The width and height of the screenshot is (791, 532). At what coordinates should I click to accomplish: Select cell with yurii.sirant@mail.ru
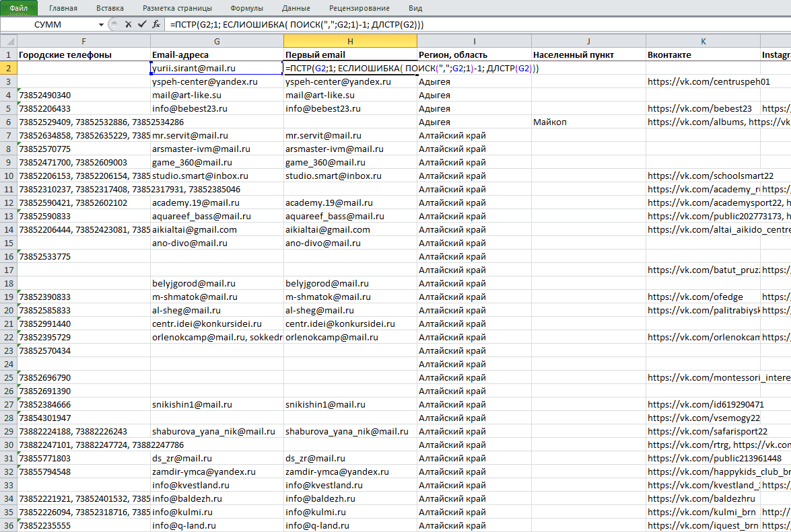pyautogui.click(x=217, y=68)
